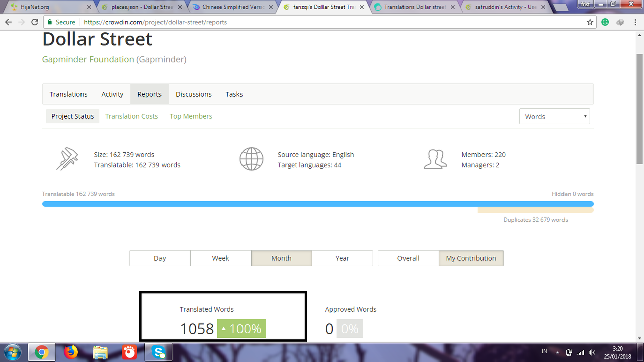644x362 pixels.
Task: Click the 'Managers: 2' text
Action: pyautogui.click(x=480, y=165)
